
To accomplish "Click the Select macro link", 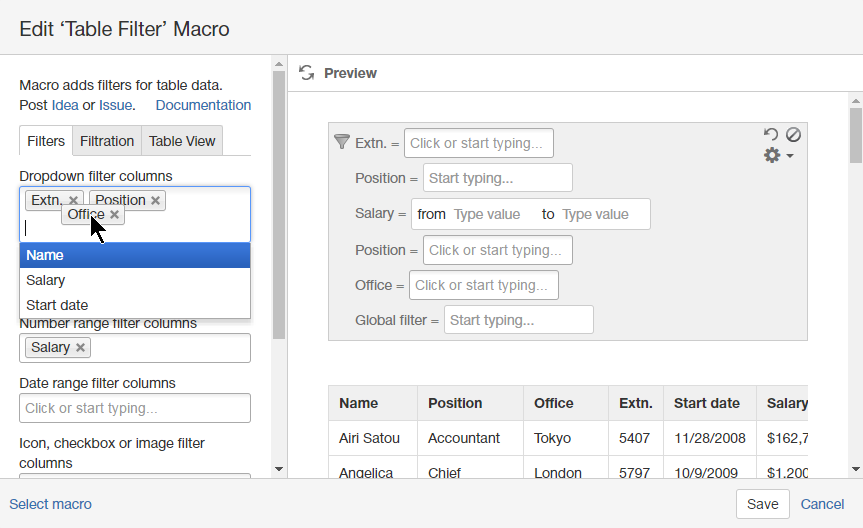I will click(x=50, y=504).
